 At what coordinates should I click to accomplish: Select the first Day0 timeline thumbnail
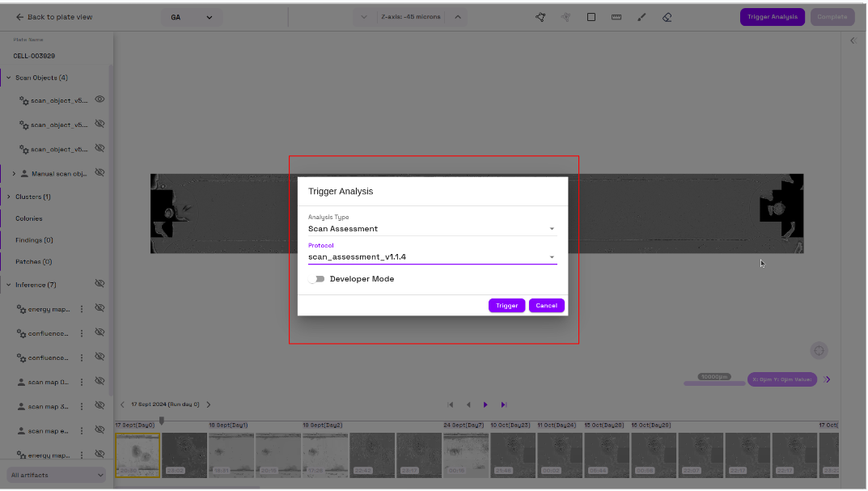137,455
